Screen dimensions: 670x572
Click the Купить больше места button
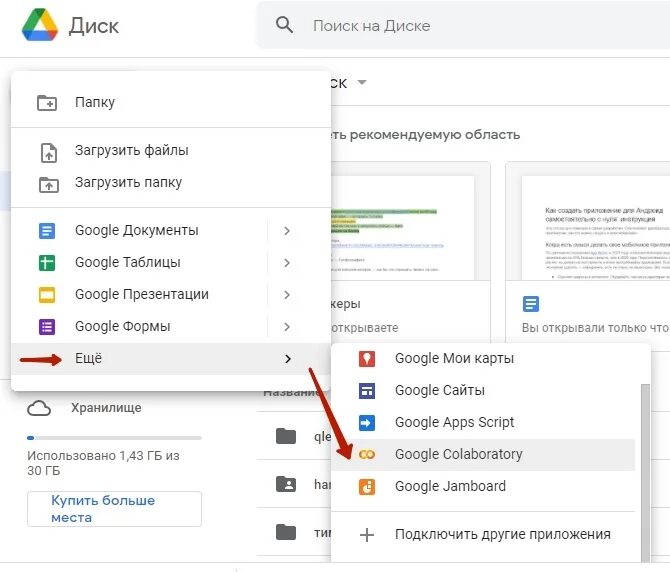114,509
